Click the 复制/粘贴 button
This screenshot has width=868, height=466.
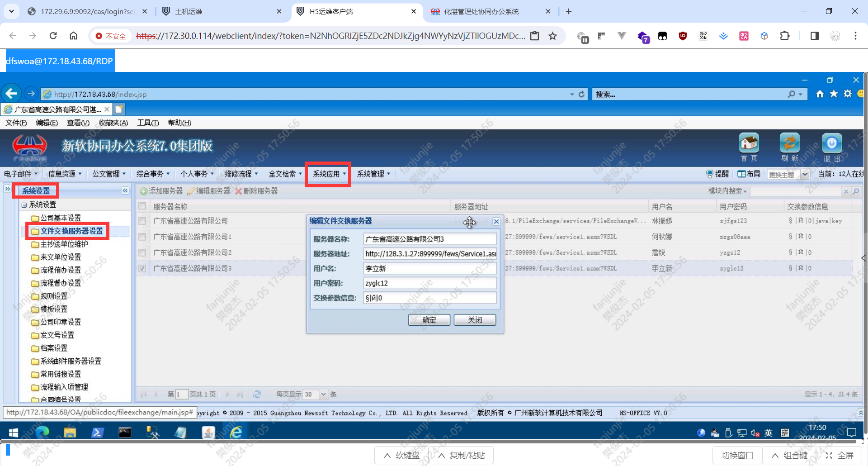point(461,455)
